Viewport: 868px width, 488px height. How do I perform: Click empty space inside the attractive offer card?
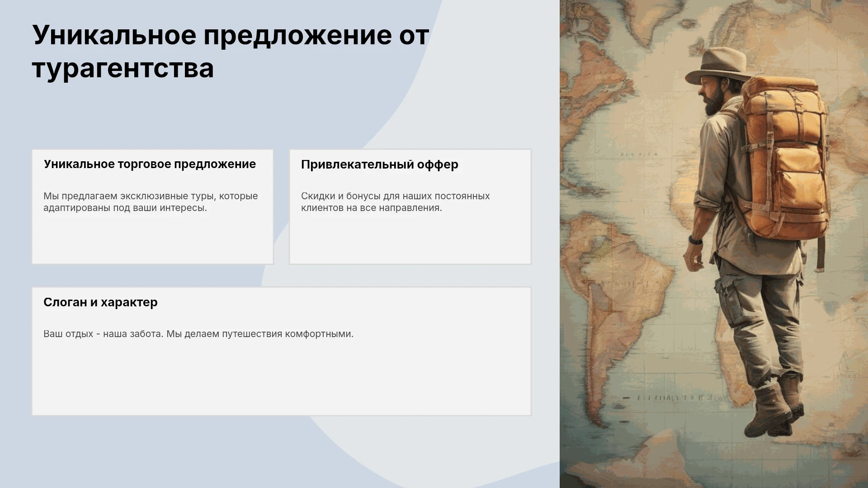[410, 239]
